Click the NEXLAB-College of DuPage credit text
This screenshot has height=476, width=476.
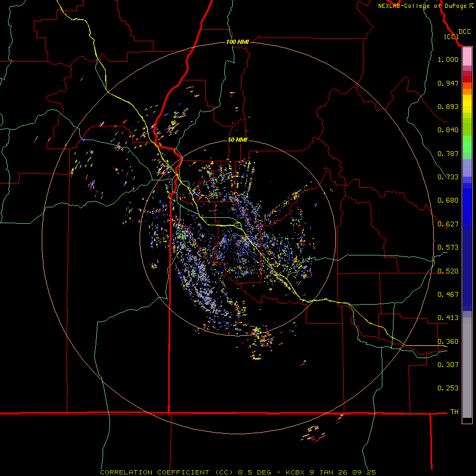[426, 6]
